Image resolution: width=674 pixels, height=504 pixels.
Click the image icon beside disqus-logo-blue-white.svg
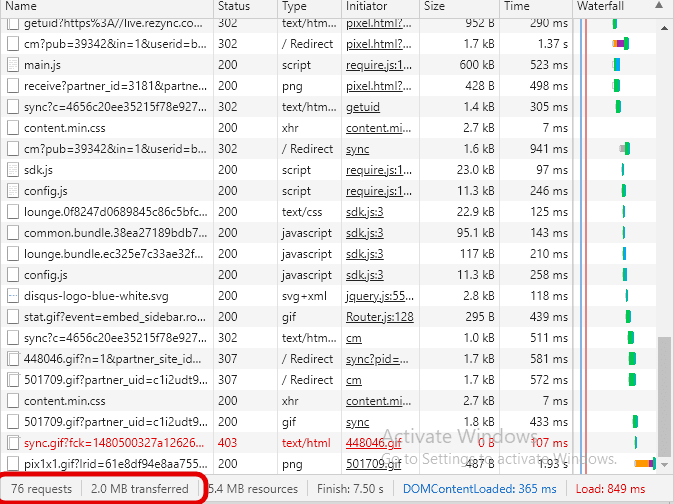[x=13, y=296]
